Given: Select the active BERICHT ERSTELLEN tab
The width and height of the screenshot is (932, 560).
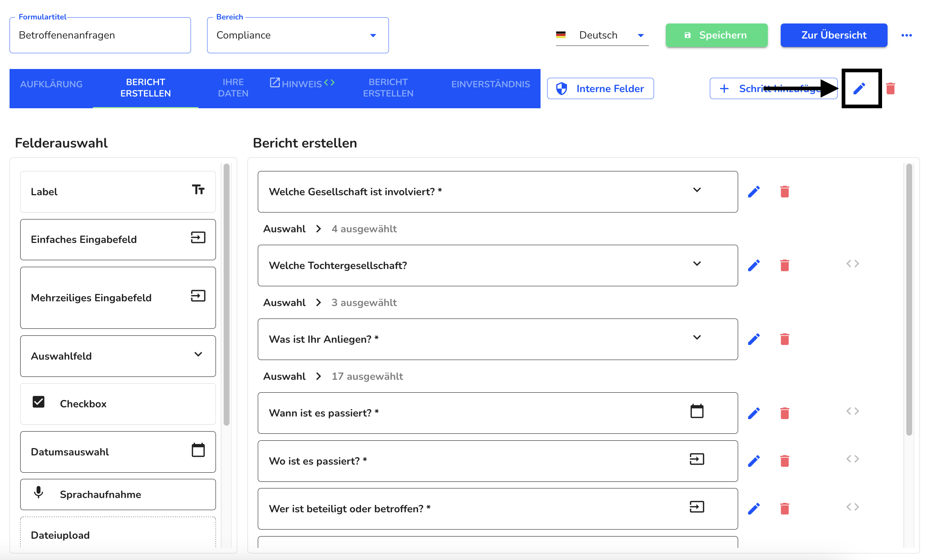Looking at the screenshot, I should pyautogui.click(x=145, y=88).
